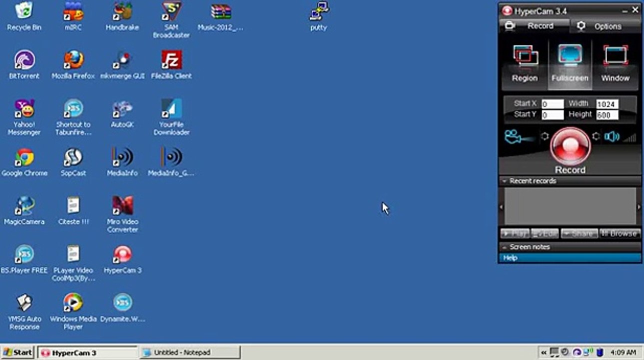This screenshot has height=360, width=644.
Task: Select the Recycle Bin desktop icon
Action: click(x=24, y=16)
